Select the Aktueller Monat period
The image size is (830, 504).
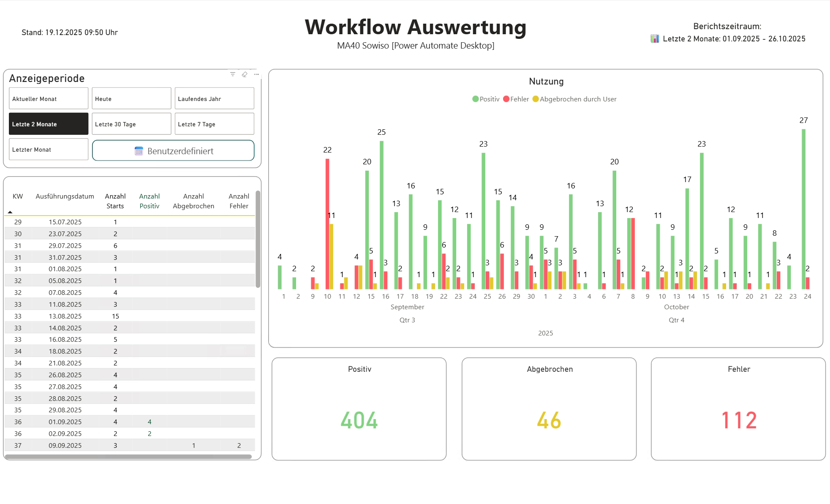point(48,98)
